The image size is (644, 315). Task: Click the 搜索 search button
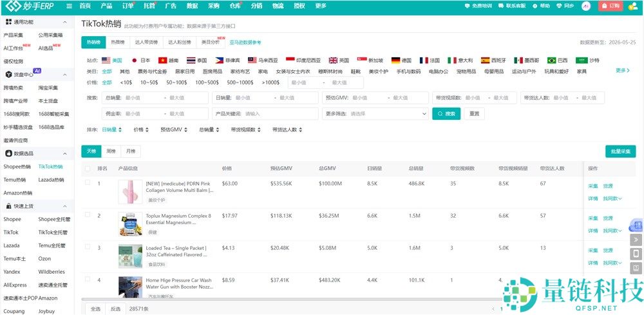446,114
